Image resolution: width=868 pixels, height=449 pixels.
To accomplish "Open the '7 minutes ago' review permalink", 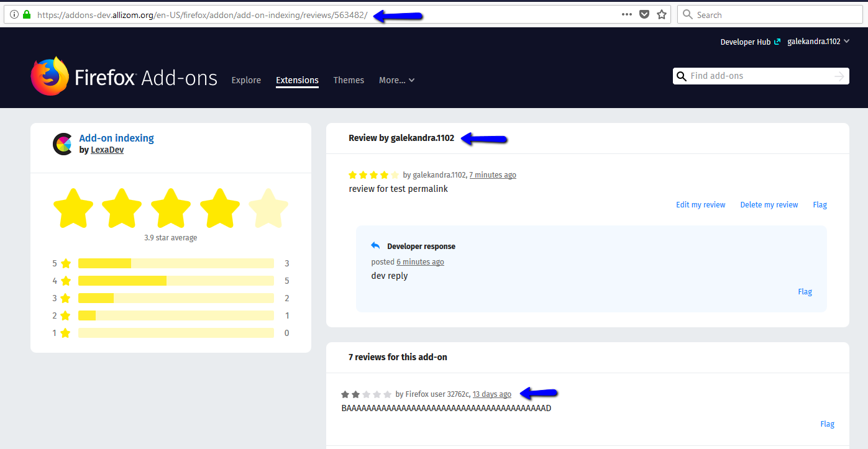I will (493, 175).
